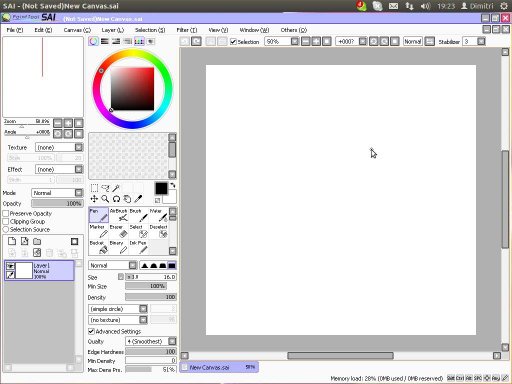Toggle the Clipping Group checkbox

(6, 221)
